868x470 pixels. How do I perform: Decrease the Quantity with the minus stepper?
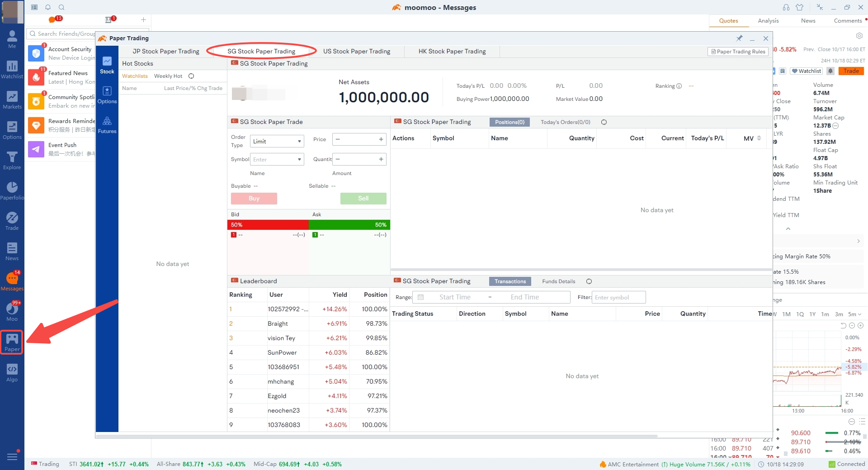[338, 159]
